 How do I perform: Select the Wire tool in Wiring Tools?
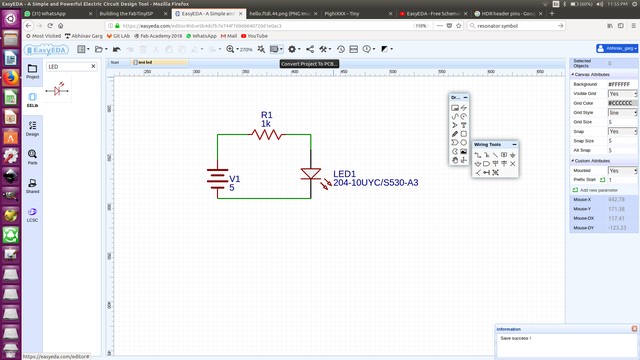478,155
